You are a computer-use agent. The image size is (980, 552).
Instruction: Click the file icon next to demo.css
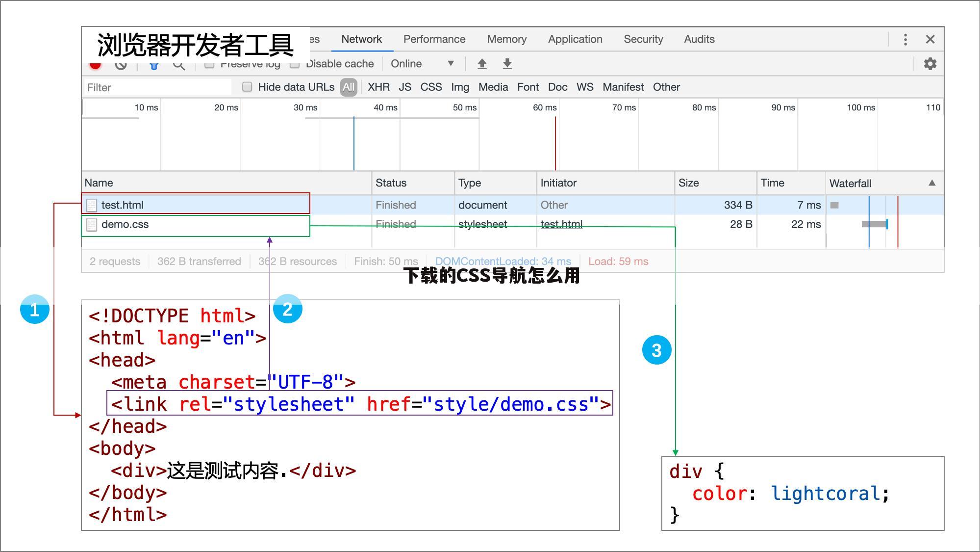92,225
